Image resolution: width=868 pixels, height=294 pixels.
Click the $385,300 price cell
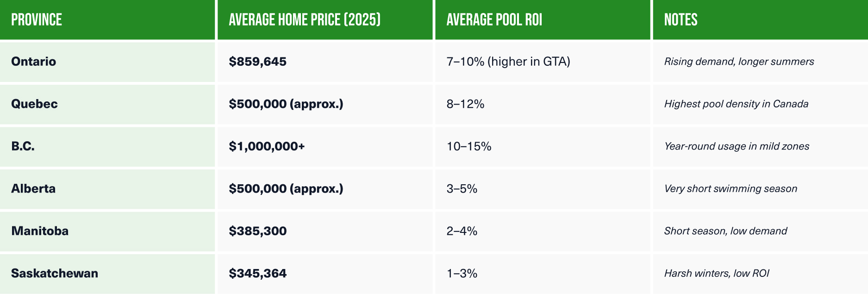point(257,231)
